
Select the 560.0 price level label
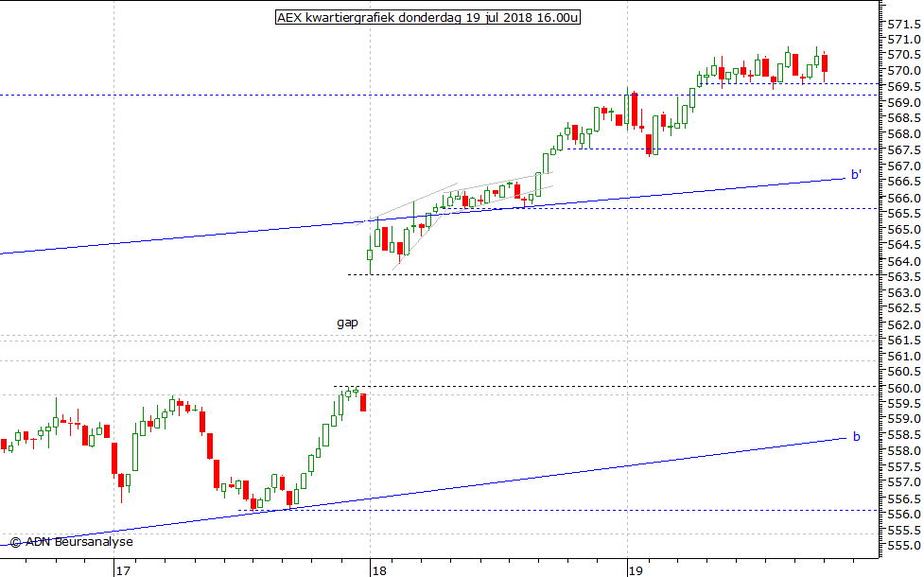coord(904,388)
